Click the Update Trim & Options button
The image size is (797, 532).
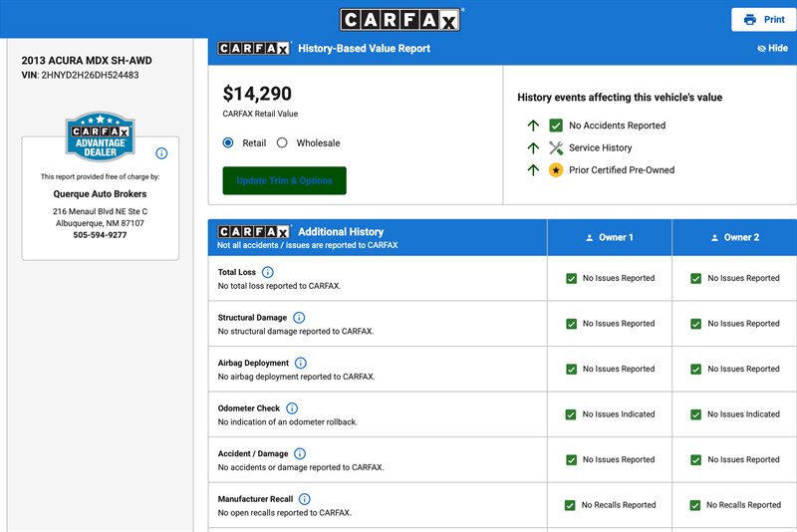284,181
